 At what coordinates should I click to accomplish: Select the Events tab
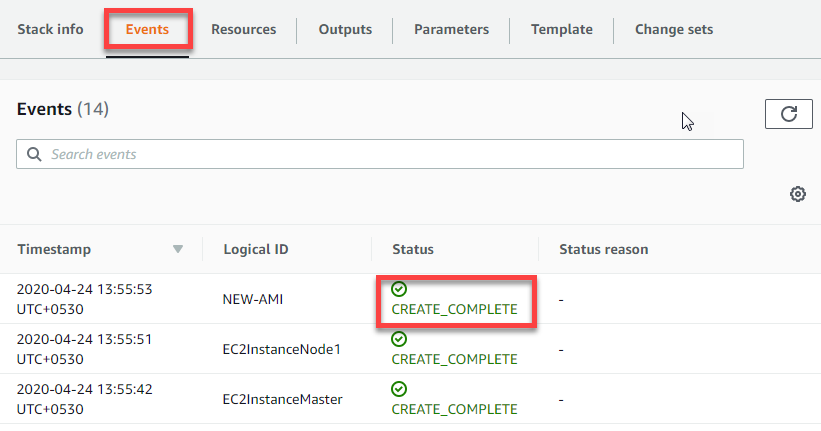(147, 29)
